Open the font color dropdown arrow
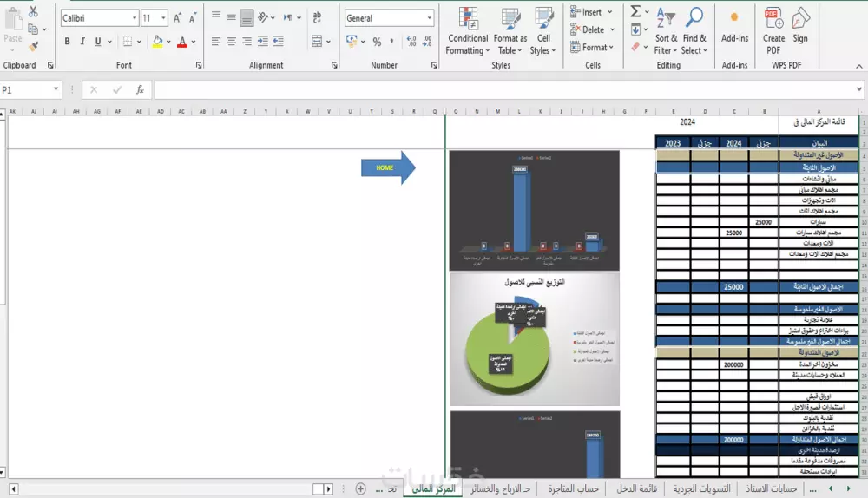 click(x=194, y=42)
